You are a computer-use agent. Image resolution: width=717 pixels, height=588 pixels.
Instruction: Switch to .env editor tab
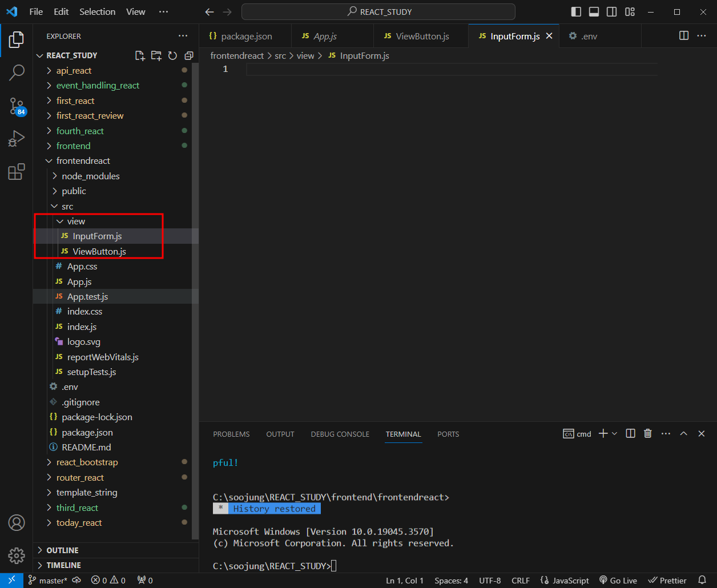coord(589,36)
